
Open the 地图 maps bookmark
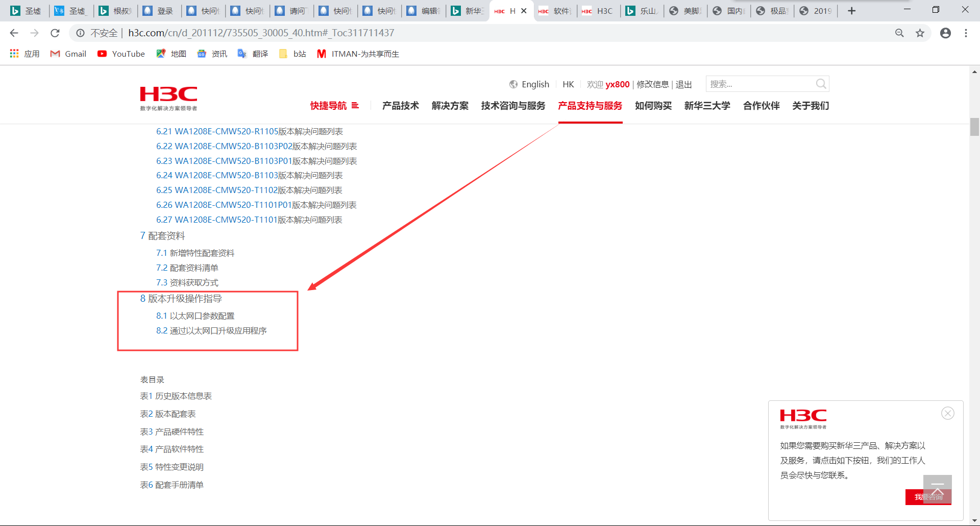pyautogui.click(x=171, y=54)
